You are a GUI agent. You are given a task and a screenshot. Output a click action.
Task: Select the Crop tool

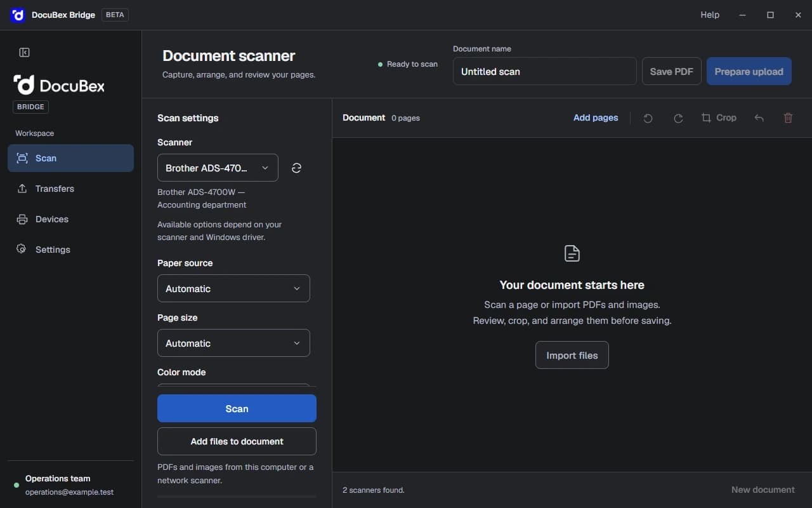coord(719,118)
